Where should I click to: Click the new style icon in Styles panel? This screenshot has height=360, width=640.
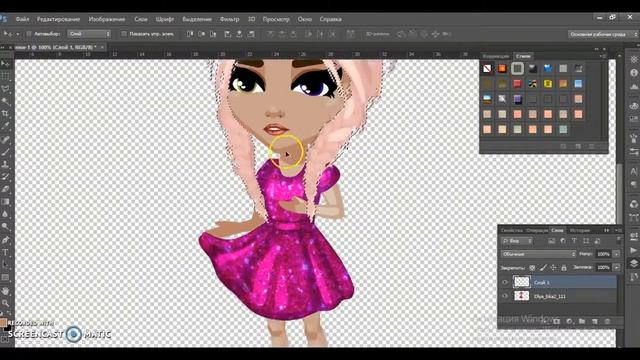click(578, 146)
